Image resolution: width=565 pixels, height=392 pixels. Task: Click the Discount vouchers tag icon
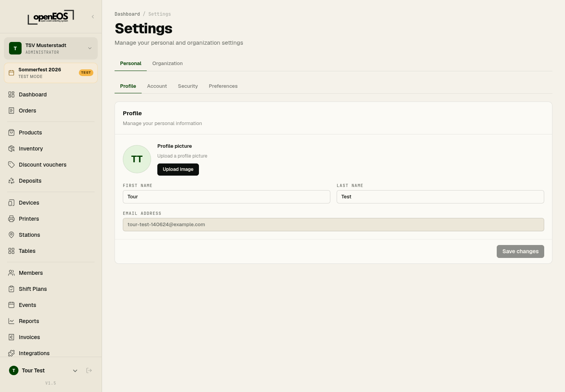[x=11, y=165]
